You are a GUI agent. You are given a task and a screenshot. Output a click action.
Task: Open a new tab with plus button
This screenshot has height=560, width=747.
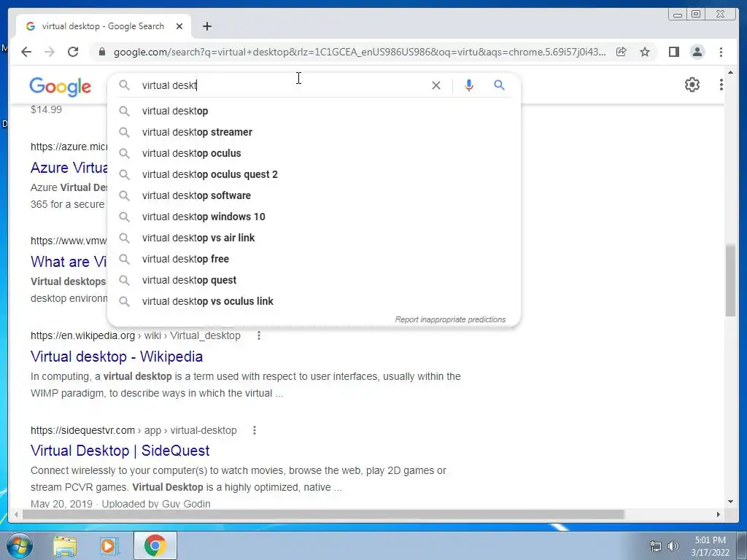pos(206,26)
